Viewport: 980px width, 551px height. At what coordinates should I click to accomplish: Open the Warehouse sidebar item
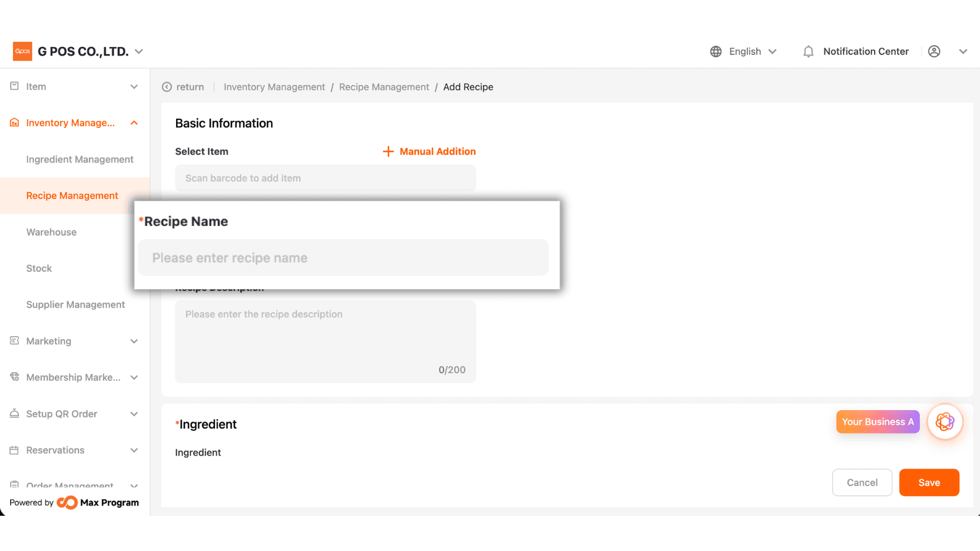51,232
